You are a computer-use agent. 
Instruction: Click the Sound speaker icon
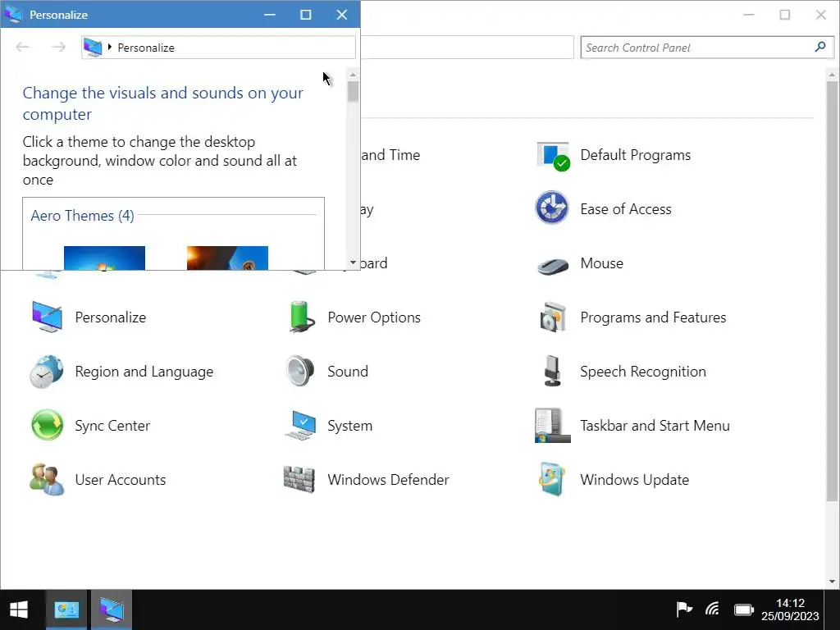[300, 371]
